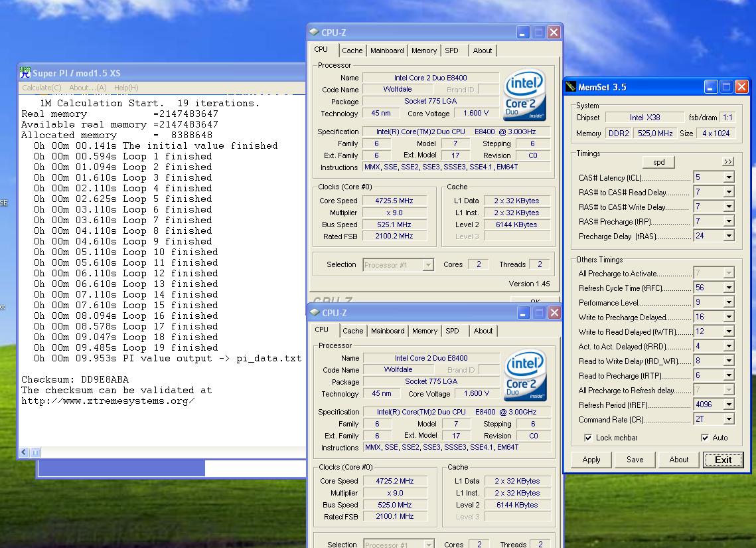Click the Apply button in MemSet
This screenshot has width=756, height=548.
point(591,460)
